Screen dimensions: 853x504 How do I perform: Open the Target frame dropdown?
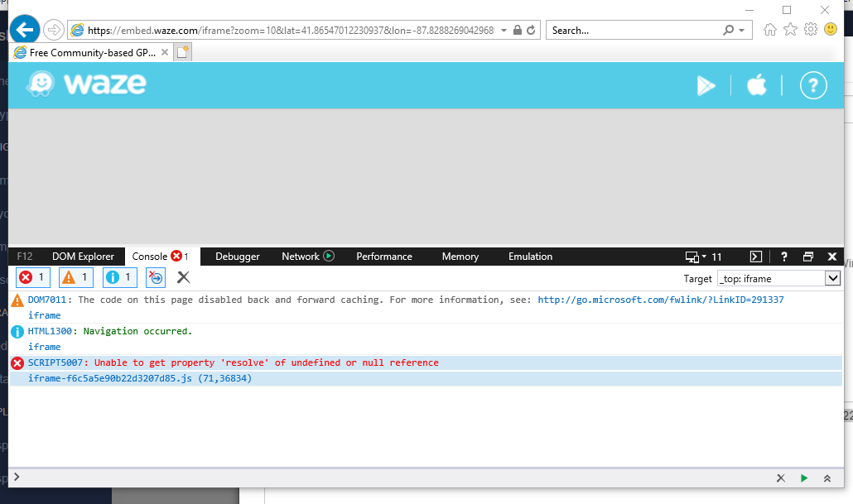point(778,278)
